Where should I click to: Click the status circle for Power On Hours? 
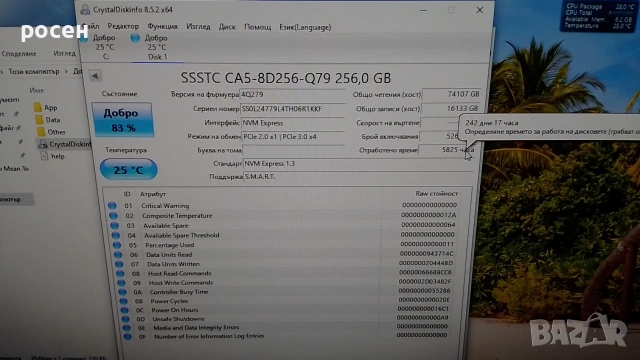(x=124, y=310)
